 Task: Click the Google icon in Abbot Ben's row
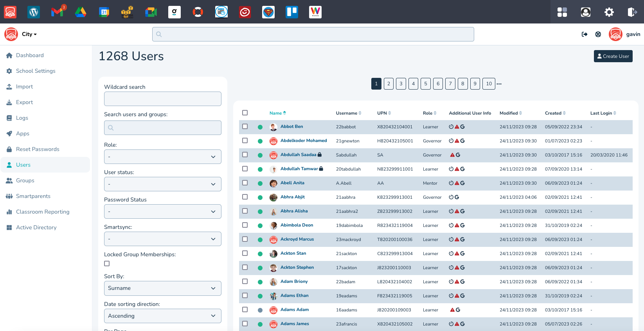[462, 127]
